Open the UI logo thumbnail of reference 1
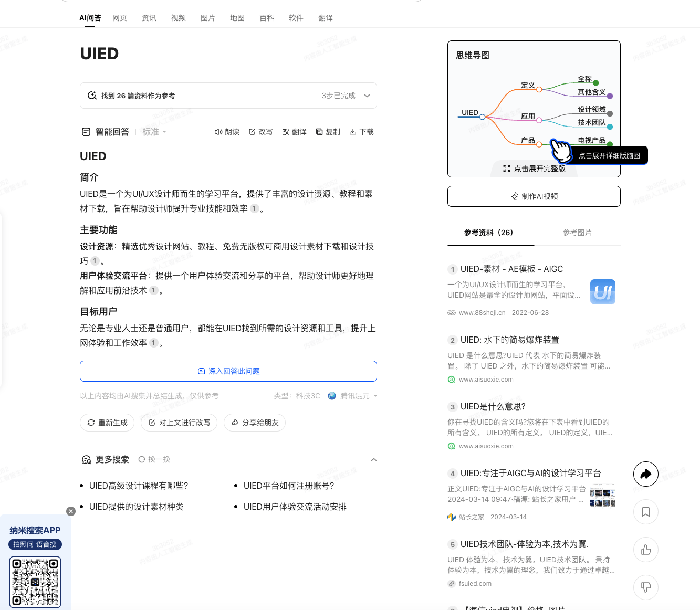The width and height of the screenshot is (700, 610). (x=603, y=292)
